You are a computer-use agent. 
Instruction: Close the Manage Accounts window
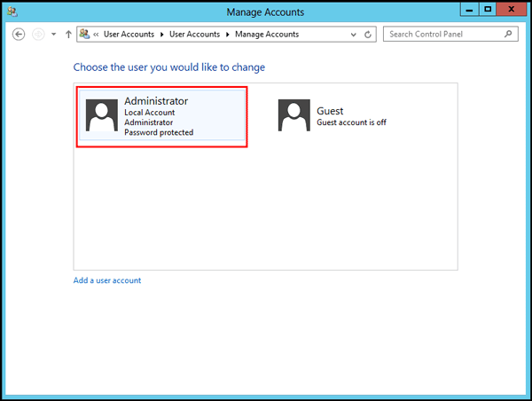coord(512,9)
